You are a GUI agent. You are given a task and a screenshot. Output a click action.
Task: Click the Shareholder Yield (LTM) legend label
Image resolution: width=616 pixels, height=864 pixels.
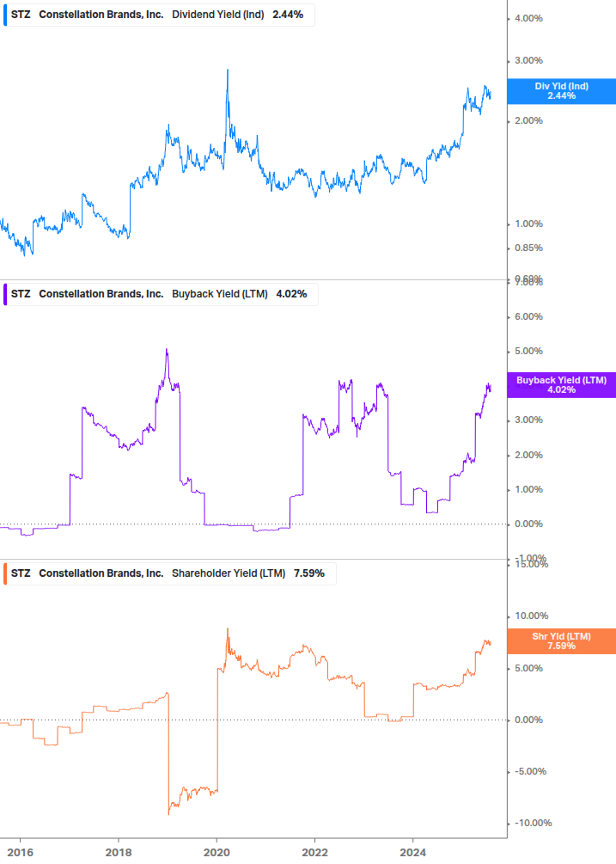[x=229, y=573]
